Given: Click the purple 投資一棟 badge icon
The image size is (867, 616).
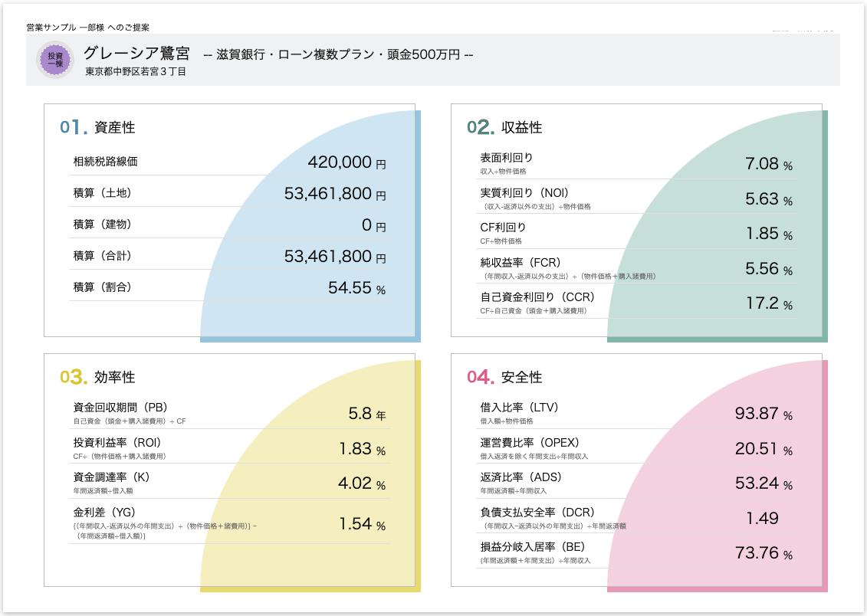Looking at the screenshot, I should 54,60.
